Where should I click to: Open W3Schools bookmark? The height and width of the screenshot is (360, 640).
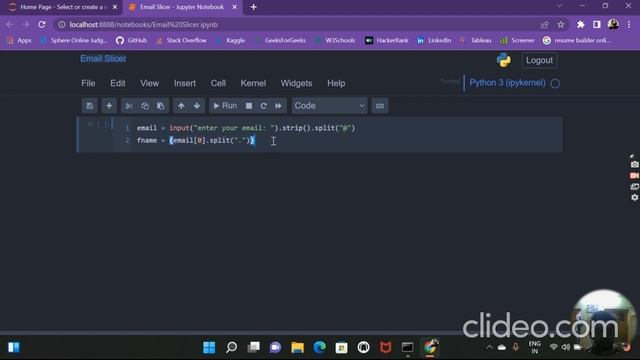335,40
